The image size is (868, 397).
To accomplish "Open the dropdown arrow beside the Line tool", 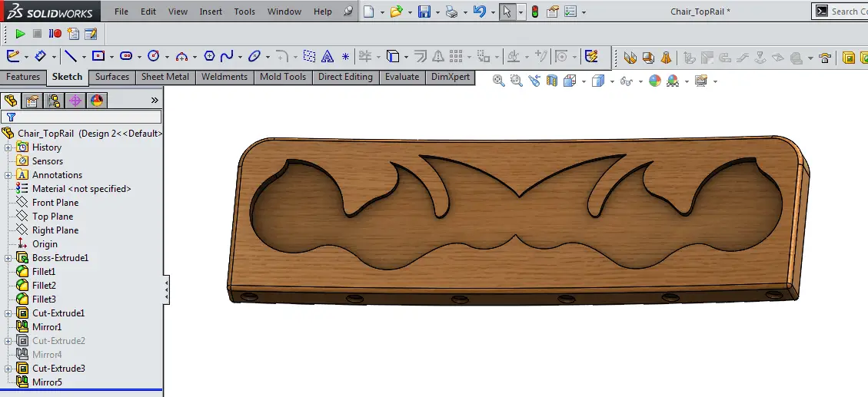I will pyautogui.click(x=84, y=57).
